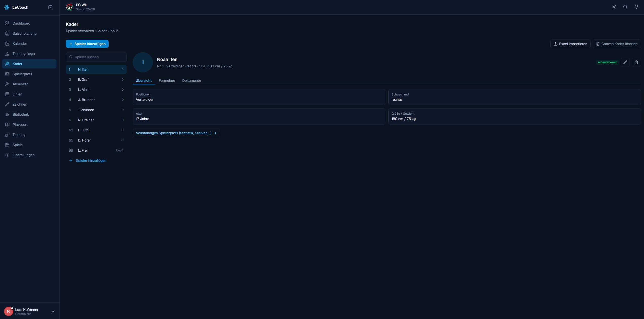This screenshot has width=644, height=319.
Task: Open Einstellungen
Action: (29, 155)
